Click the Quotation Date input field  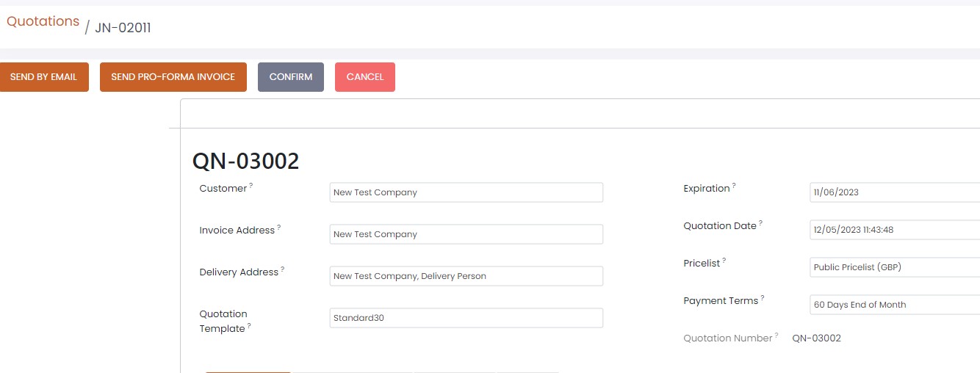(x=894, y=230)
